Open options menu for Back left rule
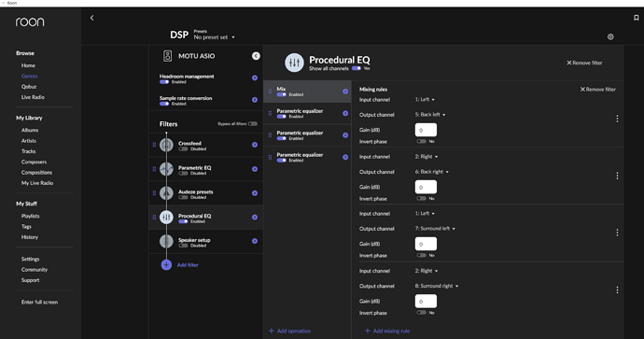The width and height of the screenshot is (644, 339). [617, 119]
